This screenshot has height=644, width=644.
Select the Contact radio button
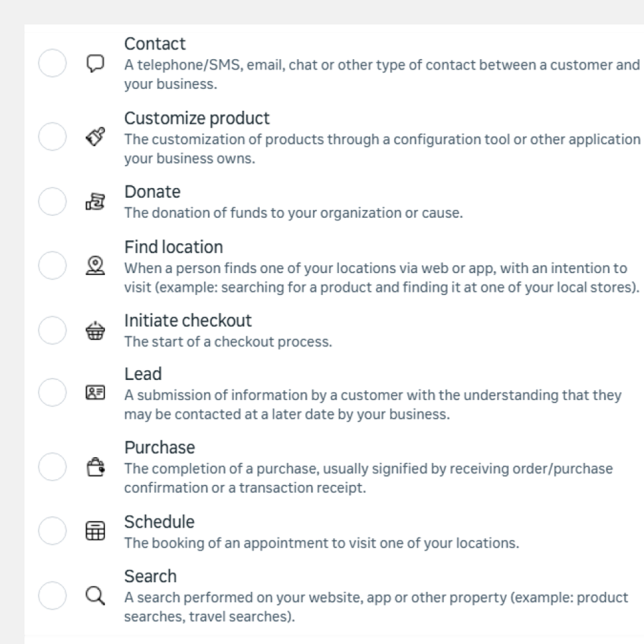52,64
